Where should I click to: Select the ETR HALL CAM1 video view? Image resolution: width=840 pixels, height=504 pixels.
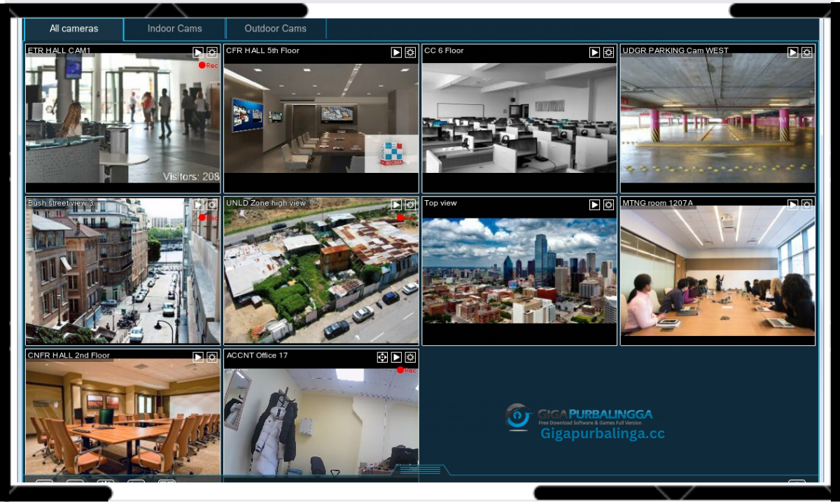(122, 119)
